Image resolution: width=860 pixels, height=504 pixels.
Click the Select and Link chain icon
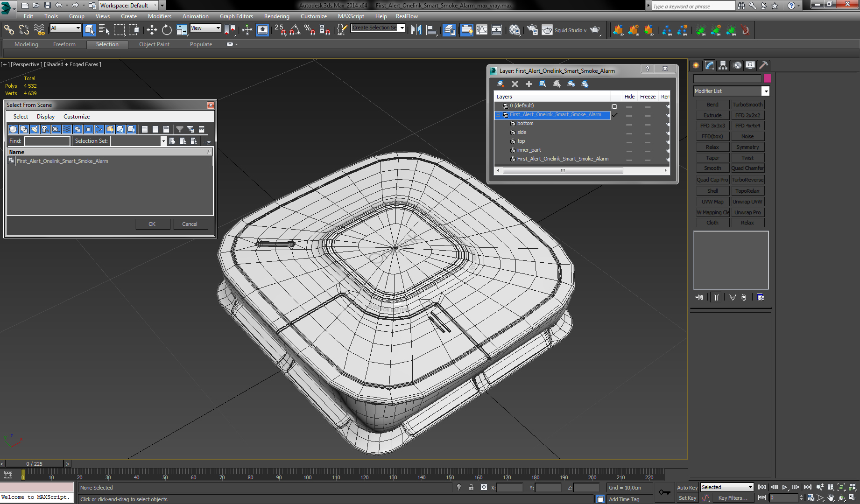click(x=9, y=30)
